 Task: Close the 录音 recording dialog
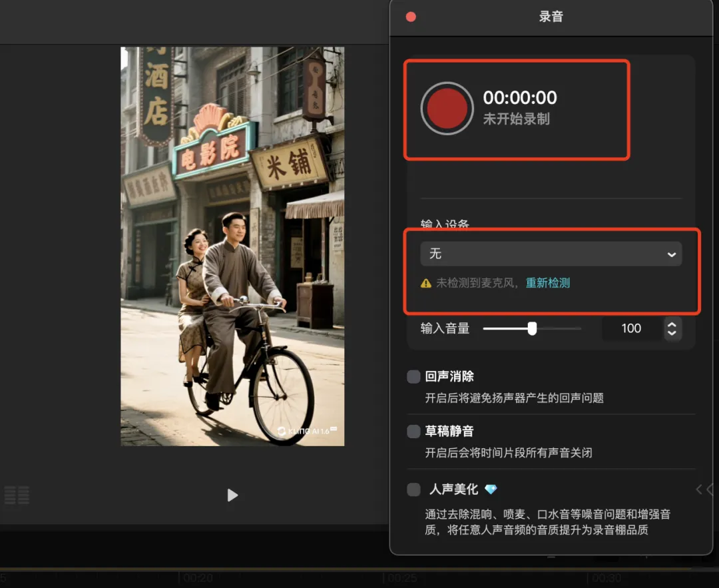(x=411, y=17)
